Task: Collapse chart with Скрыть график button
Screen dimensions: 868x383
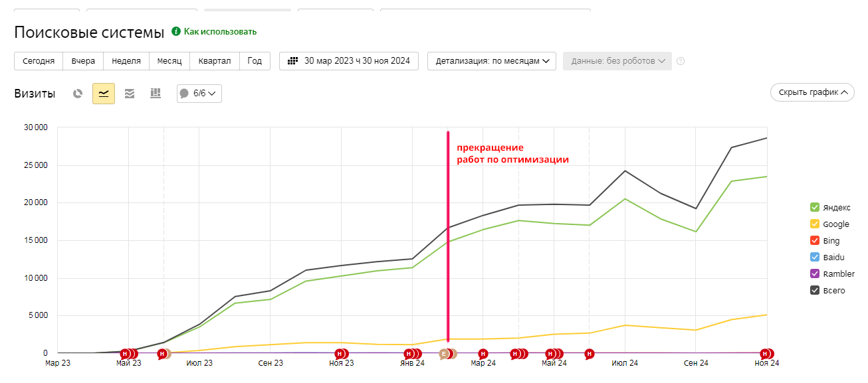Action: 812,92
